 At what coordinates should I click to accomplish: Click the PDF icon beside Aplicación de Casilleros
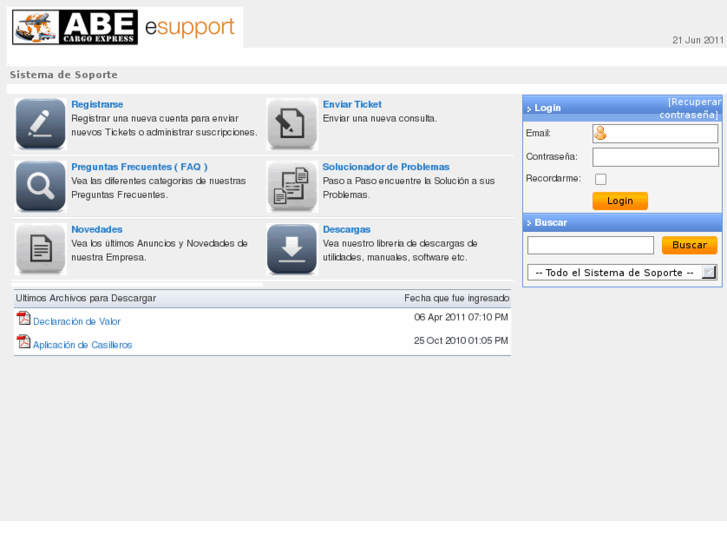click(x=24, y=341)
